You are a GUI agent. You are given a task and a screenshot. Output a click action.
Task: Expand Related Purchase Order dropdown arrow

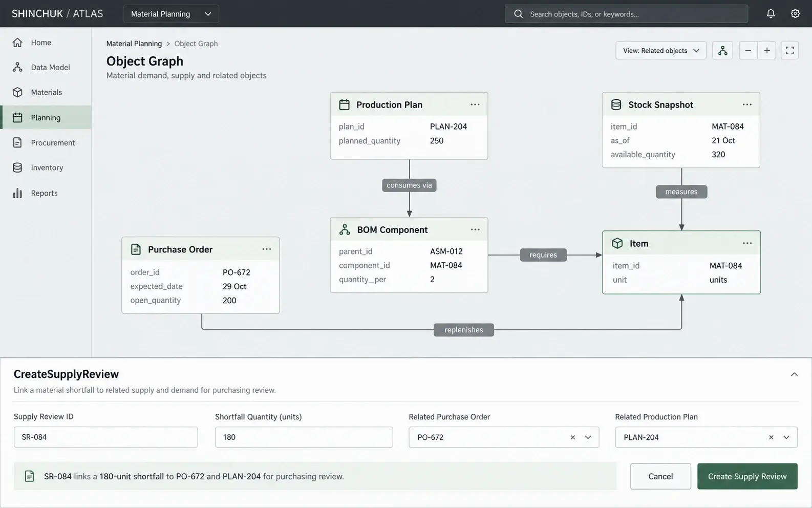[588, 437]
